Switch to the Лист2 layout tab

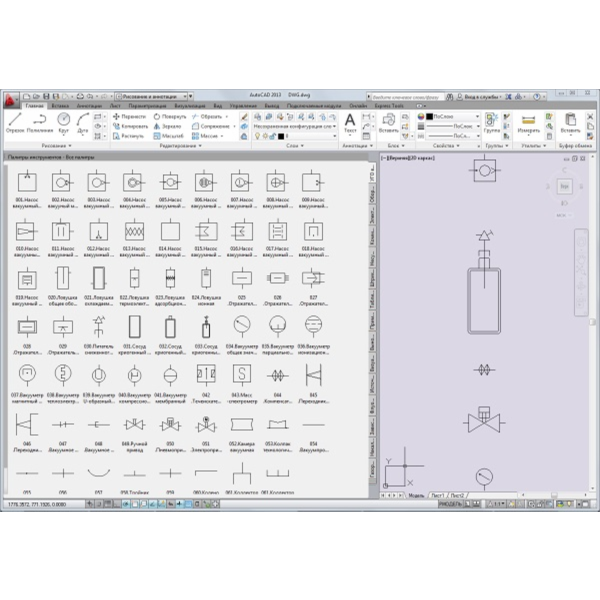coord(457,495)
